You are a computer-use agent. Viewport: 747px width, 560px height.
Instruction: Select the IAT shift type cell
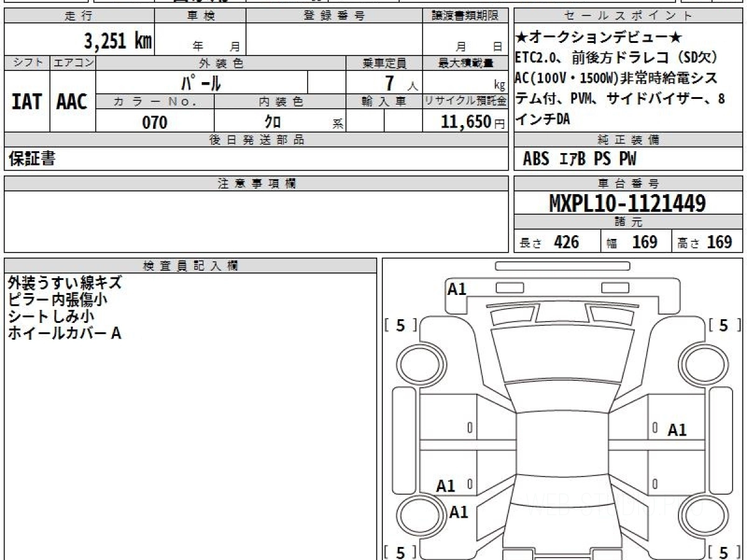point(27,102)
